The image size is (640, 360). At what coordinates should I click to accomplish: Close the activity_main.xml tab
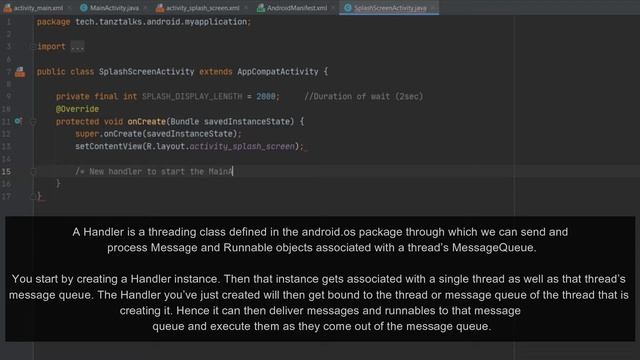click(x=69, y=8)
